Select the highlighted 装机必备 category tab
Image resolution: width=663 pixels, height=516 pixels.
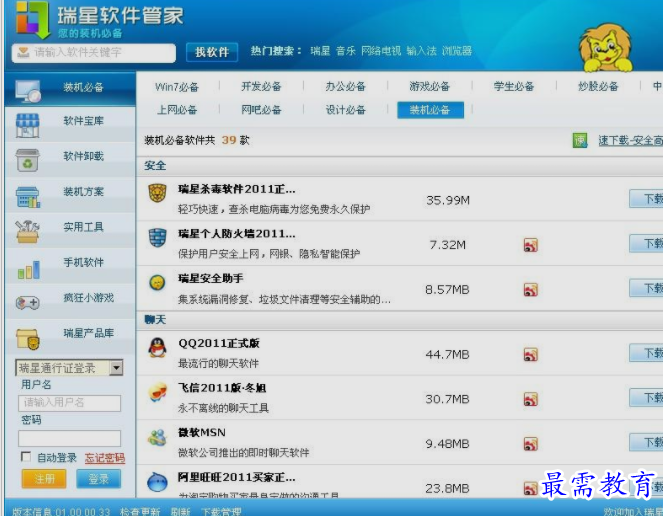pyautogui.click(x=430, y=110)
